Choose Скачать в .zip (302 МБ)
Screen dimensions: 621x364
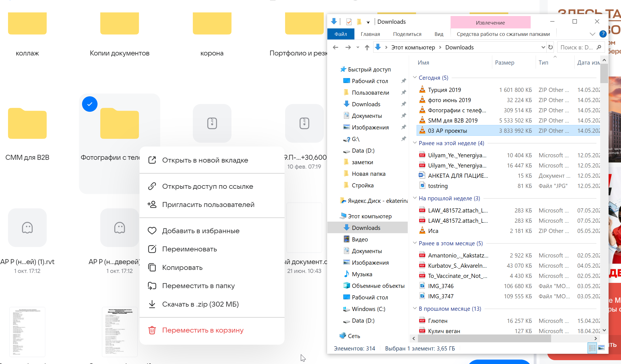point(200,304)
